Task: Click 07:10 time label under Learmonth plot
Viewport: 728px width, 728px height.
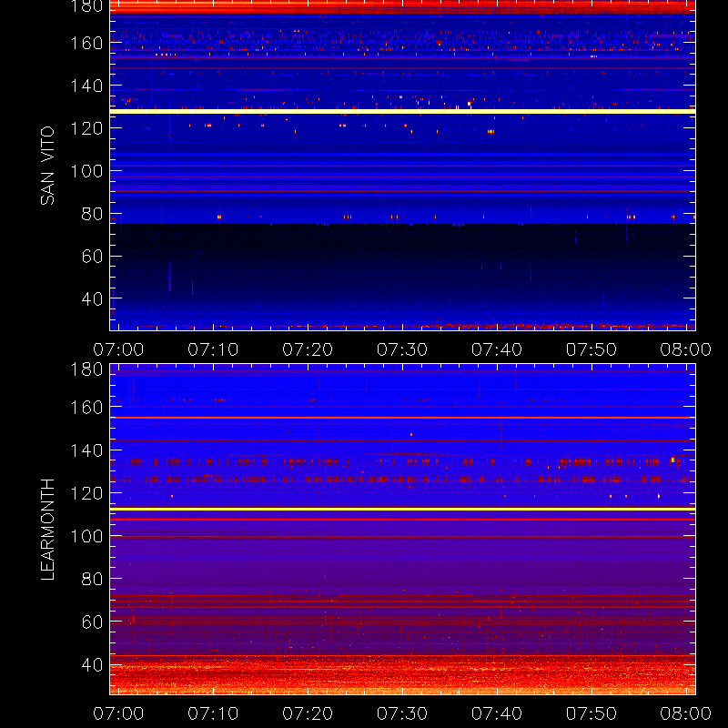Action: (x=213, y=713)
